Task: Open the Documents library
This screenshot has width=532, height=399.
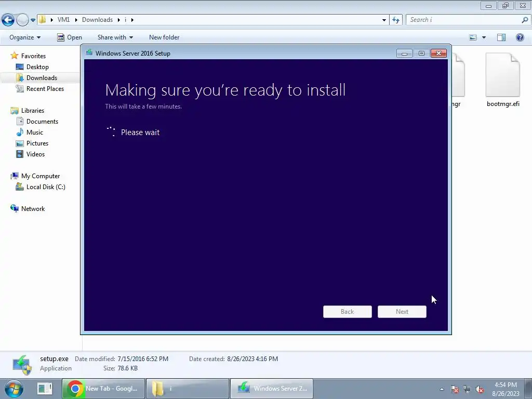Action: pos(43,122)
